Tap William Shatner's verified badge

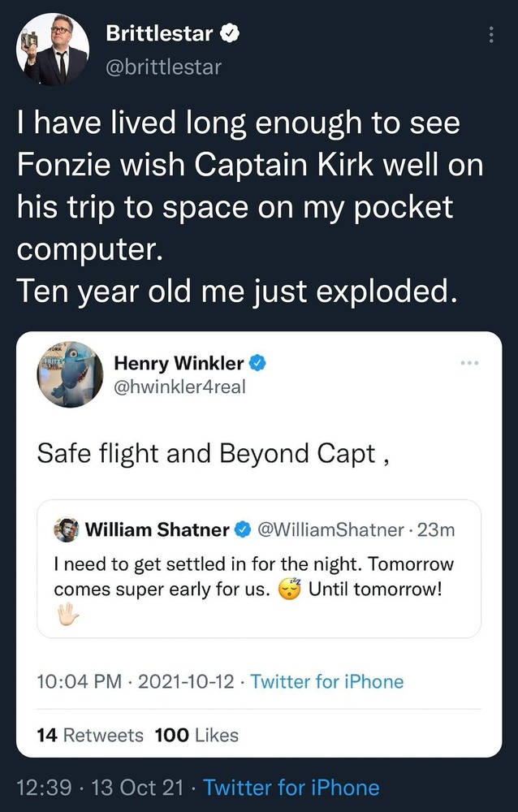coord(242,530)
